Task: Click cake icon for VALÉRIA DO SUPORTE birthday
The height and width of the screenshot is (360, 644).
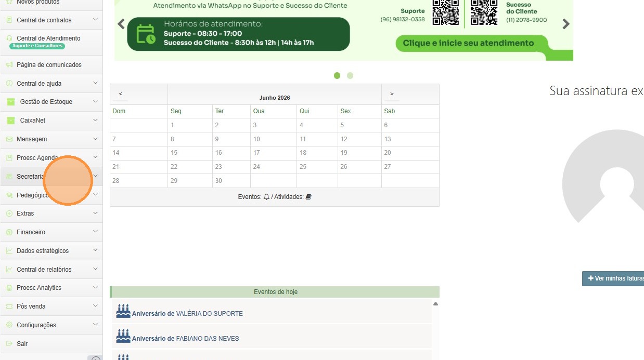Action: tap(123, 311)
